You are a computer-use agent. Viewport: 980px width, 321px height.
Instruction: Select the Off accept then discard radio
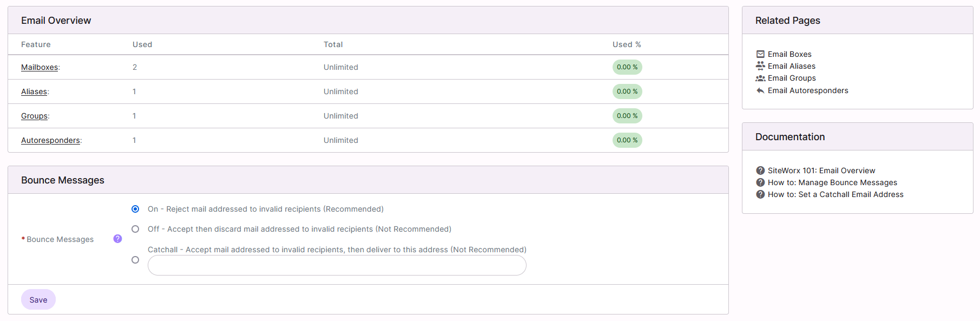coord(135,229)
